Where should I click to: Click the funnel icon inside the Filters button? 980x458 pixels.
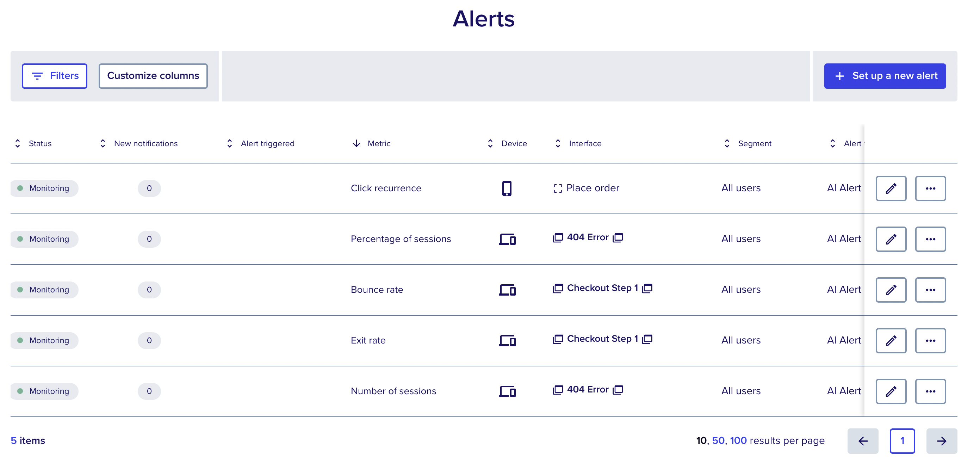tap(37, 76)
